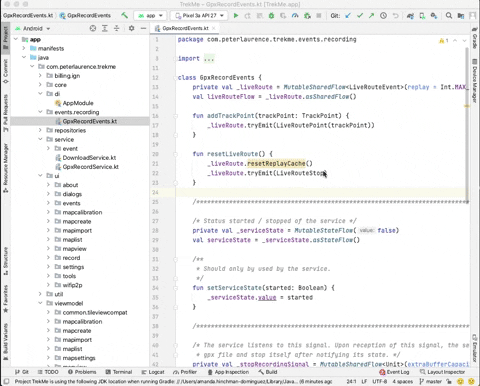Click the editor vertical scrollbar

pyautogui.click(x=467, y=125)
